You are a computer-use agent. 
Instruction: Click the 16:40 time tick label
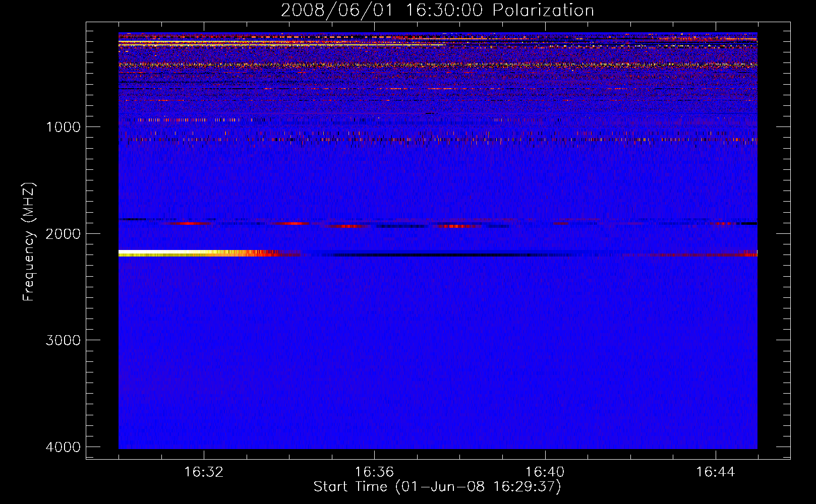(x=545, y=472)
